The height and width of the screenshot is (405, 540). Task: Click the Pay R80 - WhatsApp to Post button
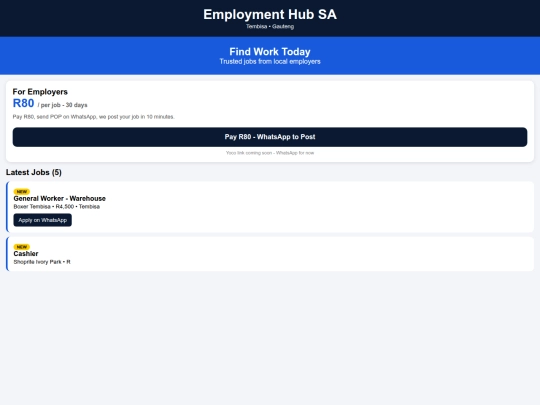click(270, 137)
